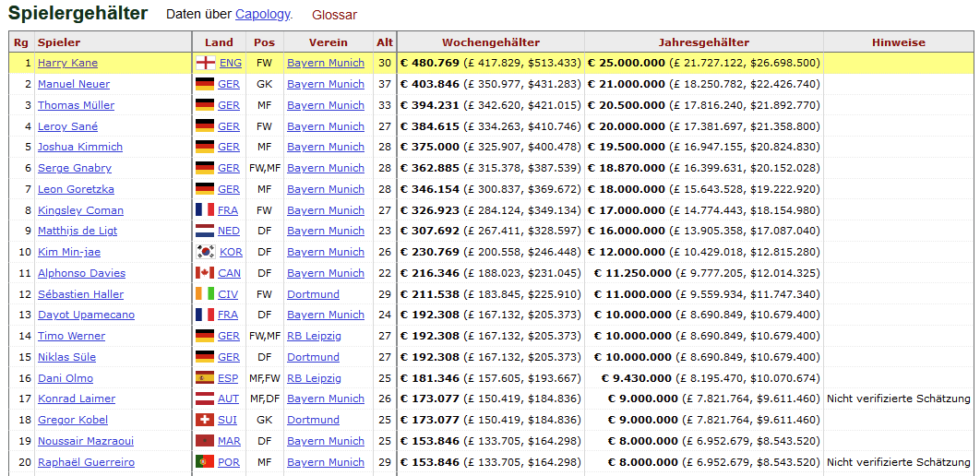Screen dimensions: 980x476
Task: Click the French flag in Kingsley Coman's row
Action: [205, 210]
